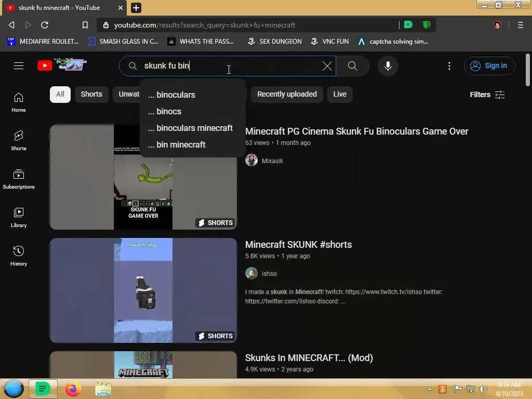Open the SMASH GLASS IN C... bookmark
This screenshot has height=399, width=532.
pyautogui.click(x=123, y=42)
